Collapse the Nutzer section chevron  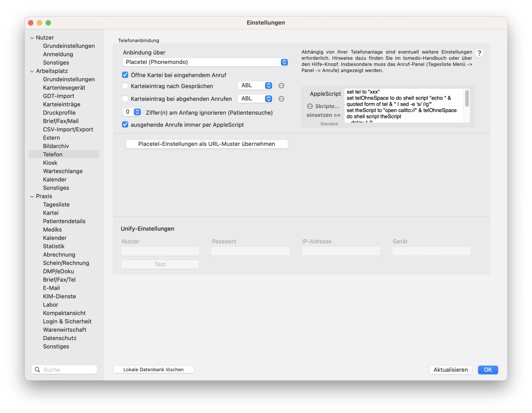[x=32, y=38]
